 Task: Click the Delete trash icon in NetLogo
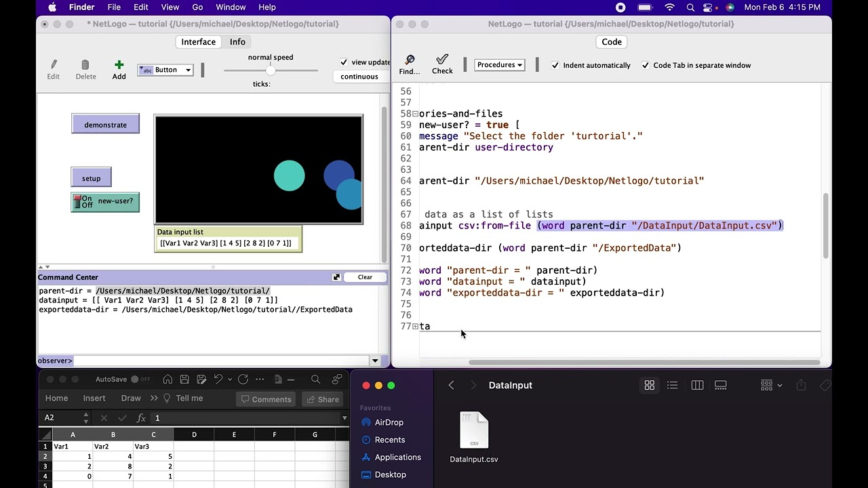coord(85,65)
